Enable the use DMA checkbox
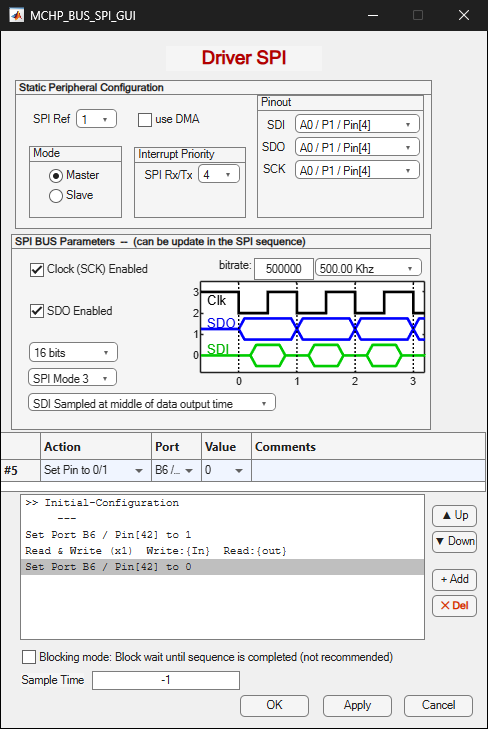 click(x=145, y=119)
